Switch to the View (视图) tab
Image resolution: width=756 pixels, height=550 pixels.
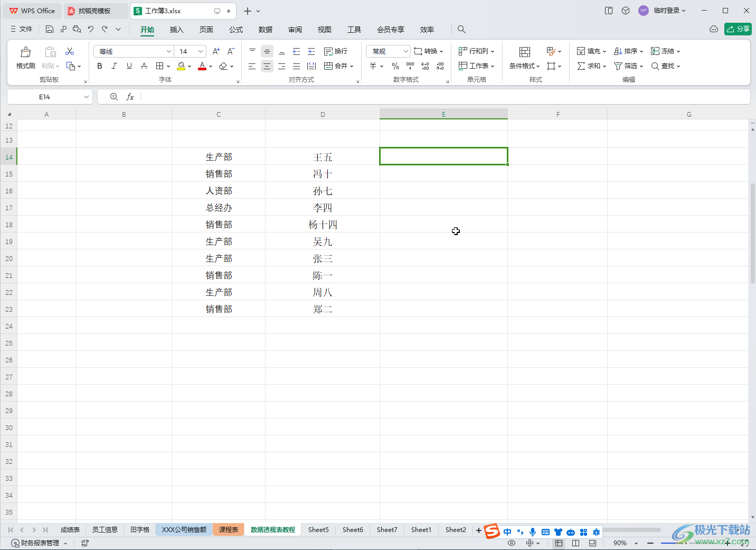pyautogui.click(x=325, y=30)
